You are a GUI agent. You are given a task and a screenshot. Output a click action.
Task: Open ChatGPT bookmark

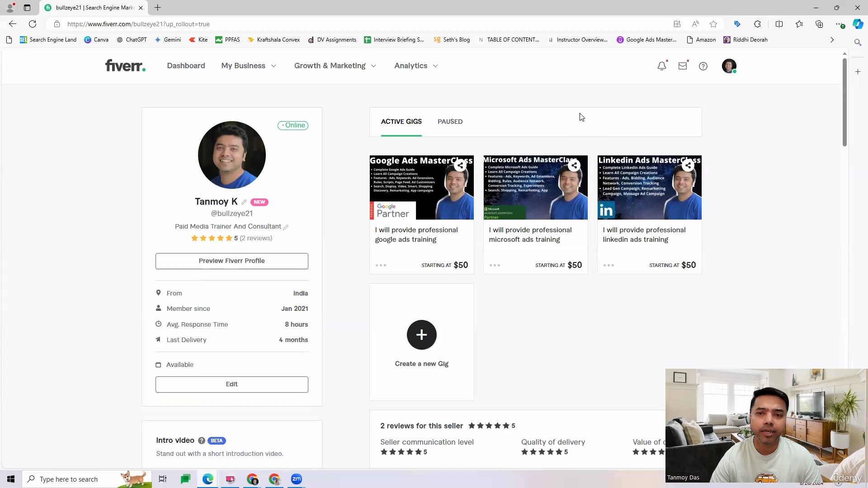point(132,40)
